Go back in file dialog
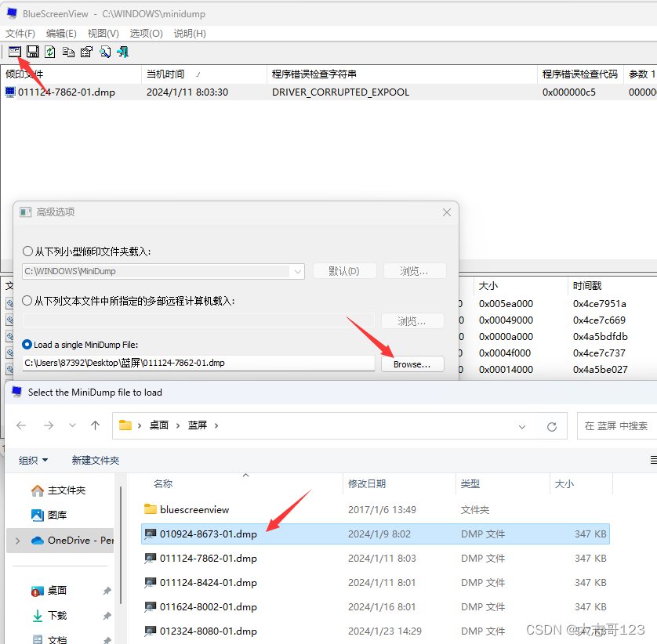This screenshot has width=657, height=644. (x=21, y=425)
